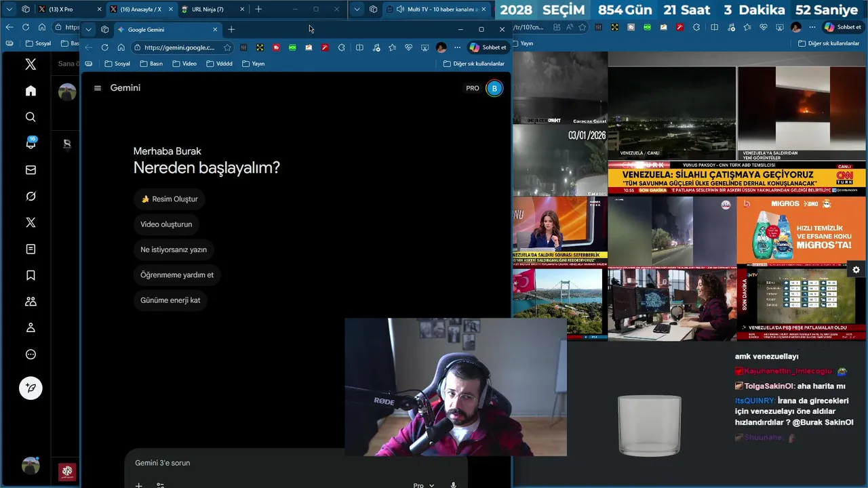Choose "Öğrenmeme yardım et" suggestion

pos(177,274)
